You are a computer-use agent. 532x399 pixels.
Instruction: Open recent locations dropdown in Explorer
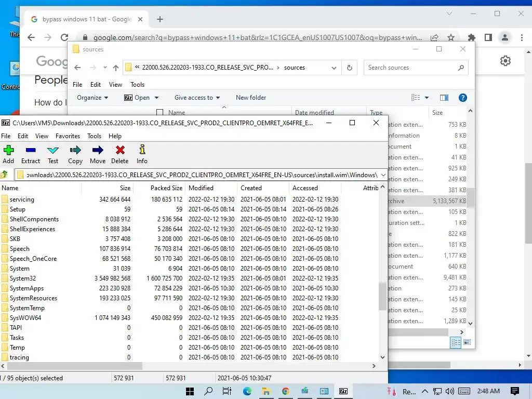(x=105, y=68)
